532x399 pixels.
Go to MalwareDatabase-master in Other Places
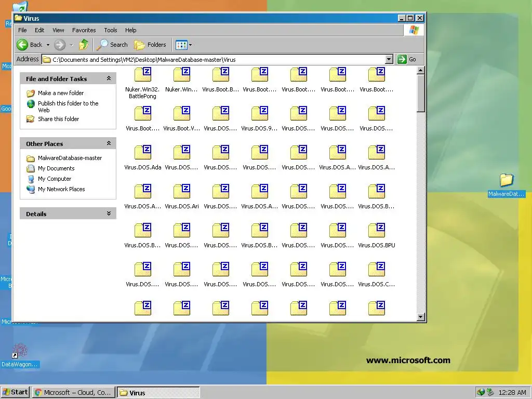[x=70, y=158]
